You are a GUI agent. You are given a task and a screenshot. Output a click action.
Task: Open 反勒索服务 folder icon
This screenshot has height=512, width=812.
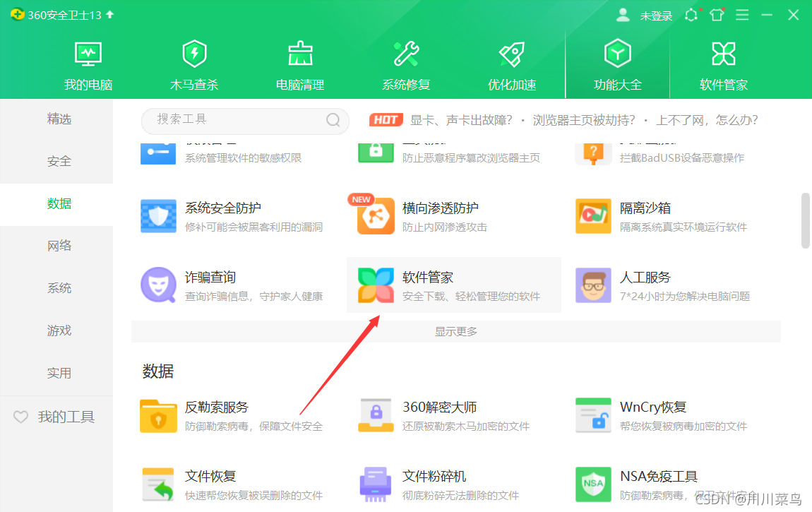(158, 415)
